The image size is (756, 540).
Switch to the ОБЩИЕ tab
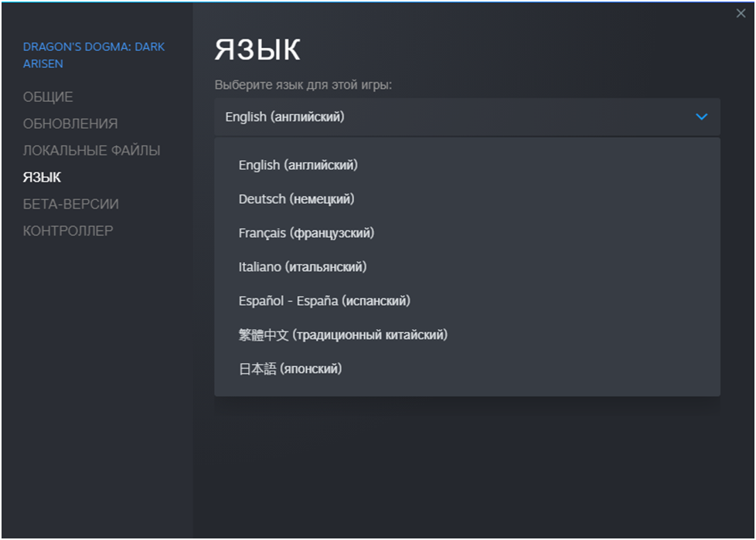click(48, 97)
